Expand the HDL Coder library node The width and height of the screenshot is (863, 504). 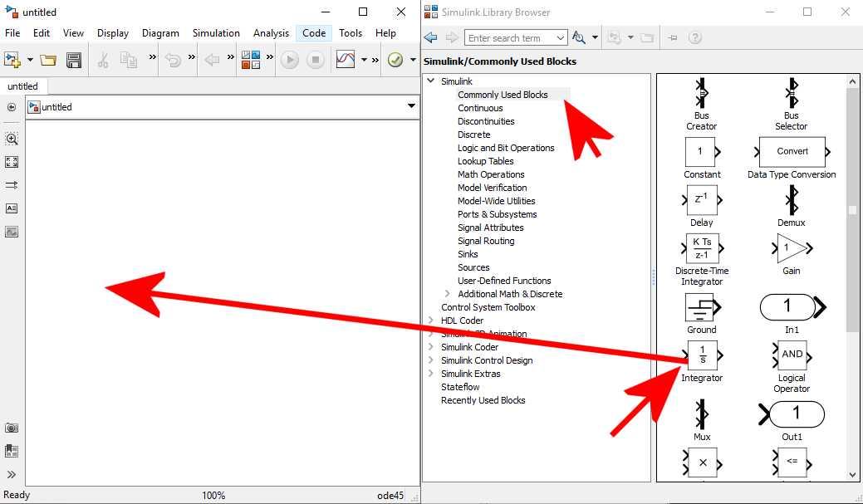pos(431,321)
